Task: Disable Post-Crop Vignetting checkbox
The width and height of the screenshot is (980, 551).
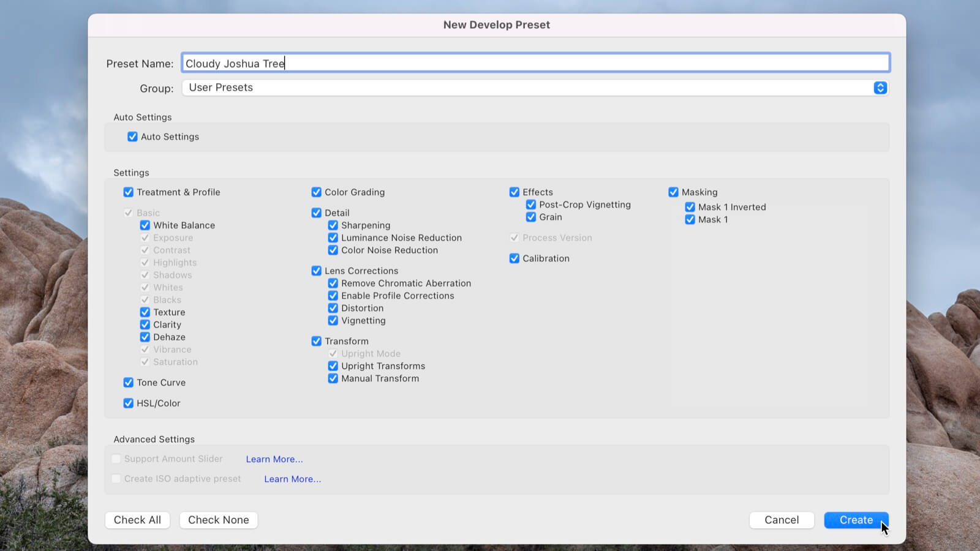Action: pyautogui.click(x=531, y=204)
